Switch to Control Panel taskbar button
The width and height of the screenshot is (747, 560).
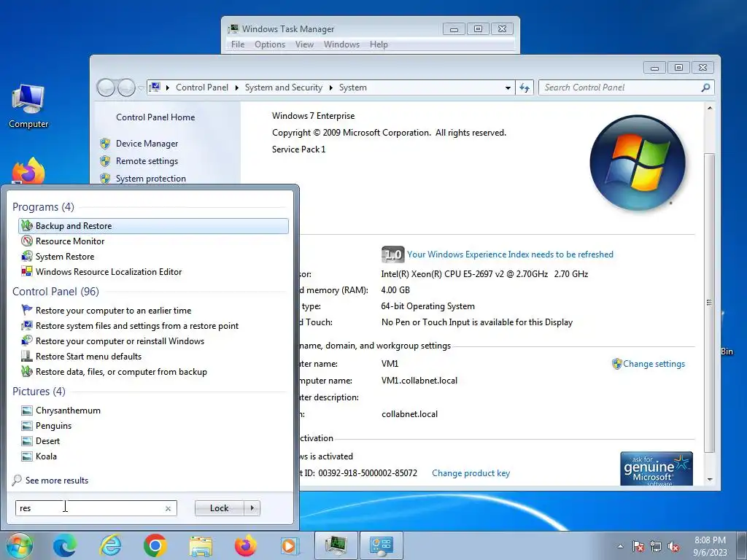[381, 545]
